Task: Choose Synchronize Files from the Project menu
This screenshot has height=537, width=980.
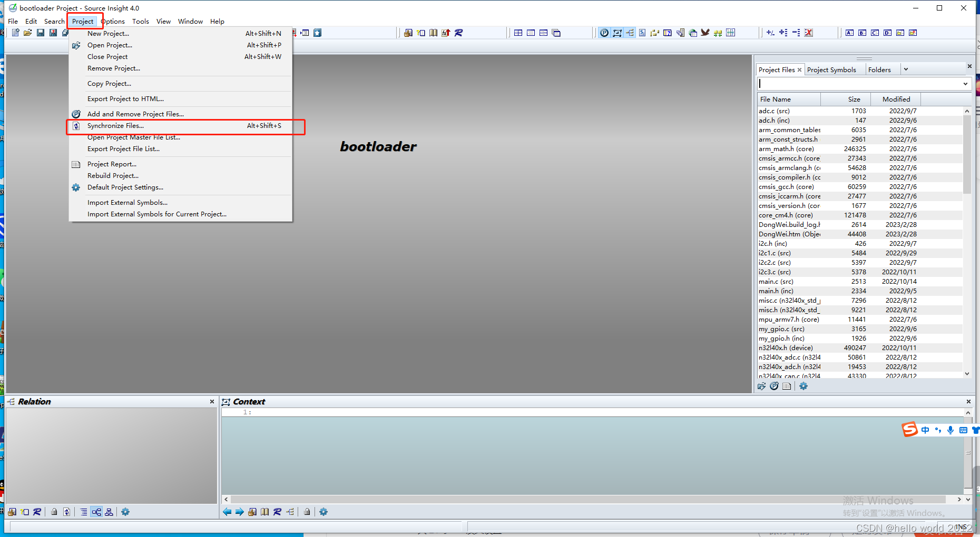Action: click(181, 126)
